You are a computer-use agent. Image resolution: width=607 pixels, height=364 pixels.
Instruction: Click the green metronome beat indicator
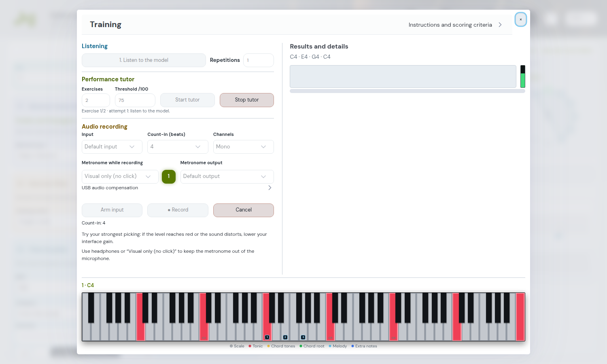(x=169, y=176)
